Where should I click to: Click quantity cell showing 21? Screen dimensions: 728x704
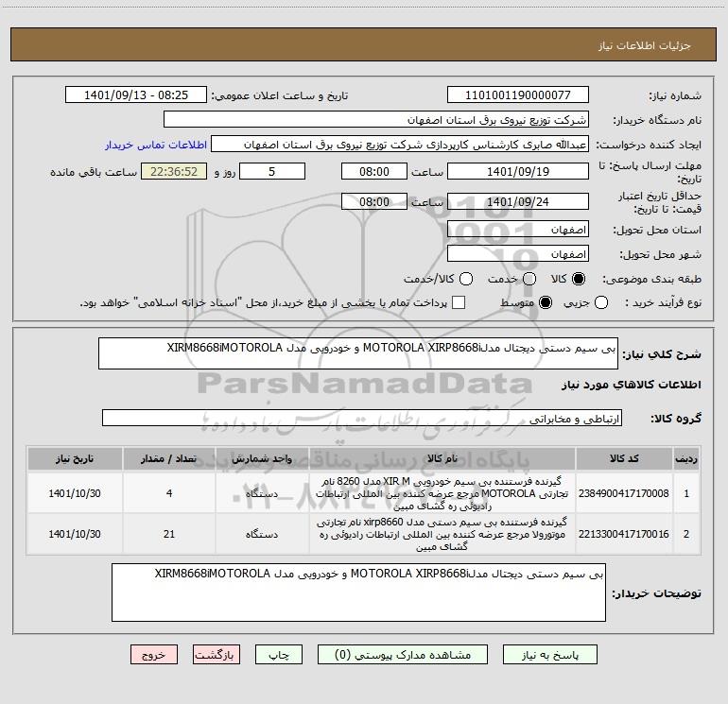(168, 534)
